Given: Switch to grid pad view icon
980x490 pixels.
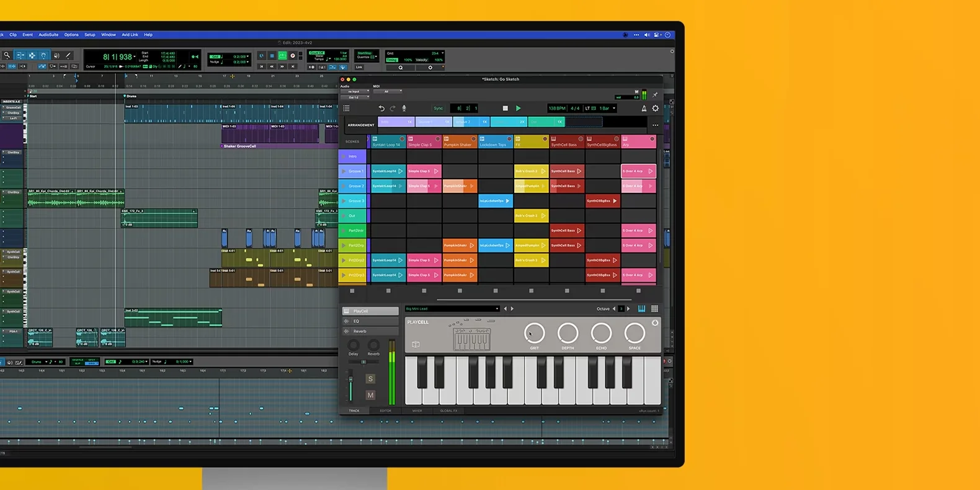Looking at the screenshot, I should point(654,309).
